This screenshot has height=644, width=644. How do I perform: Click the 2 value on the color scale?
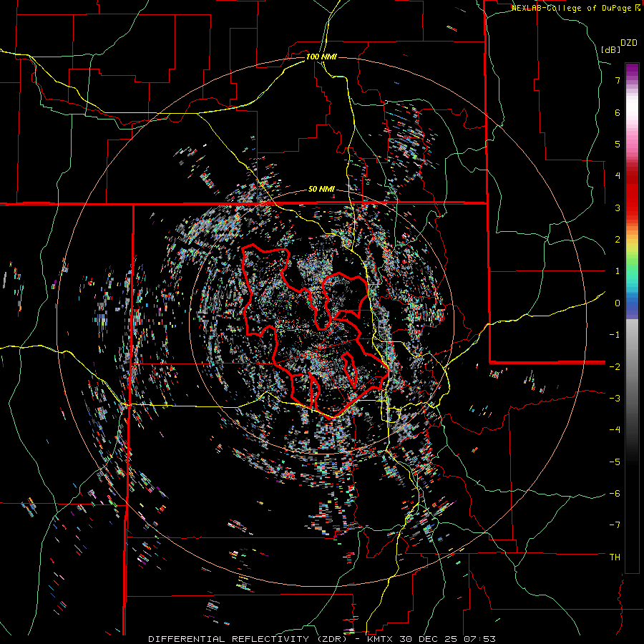click(x=618, y=240)
